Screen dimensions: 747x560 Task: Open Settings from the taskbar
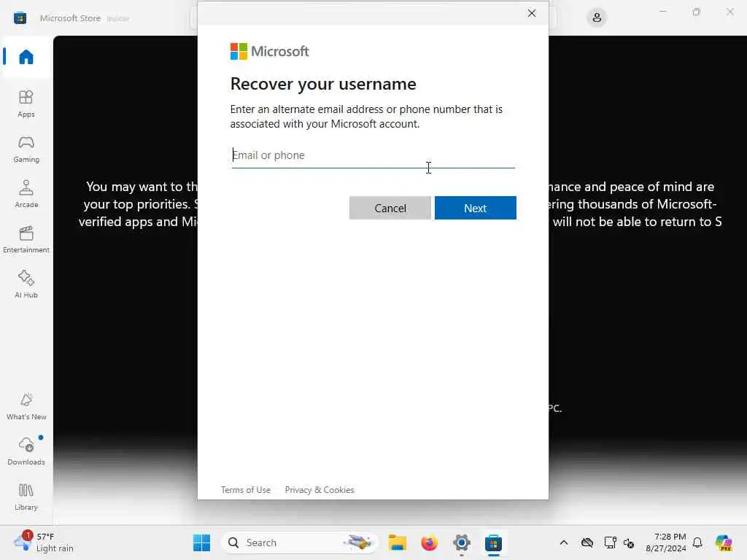point(462,542)
